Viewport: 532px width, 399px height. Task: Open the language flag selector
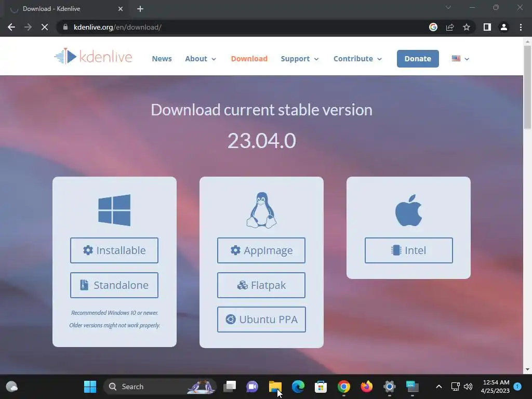click(x=460, y=59)
